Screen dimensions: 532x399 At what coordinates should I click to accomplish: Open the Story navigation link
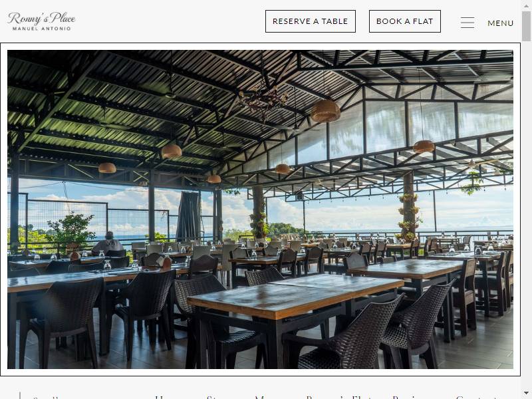point(217,398)
